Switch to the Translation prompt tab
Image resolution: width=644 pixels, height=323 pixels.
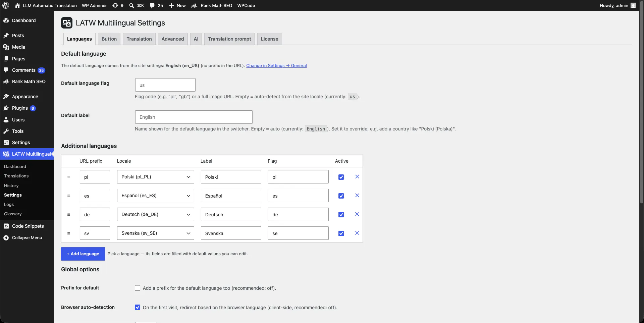(229, 39)
